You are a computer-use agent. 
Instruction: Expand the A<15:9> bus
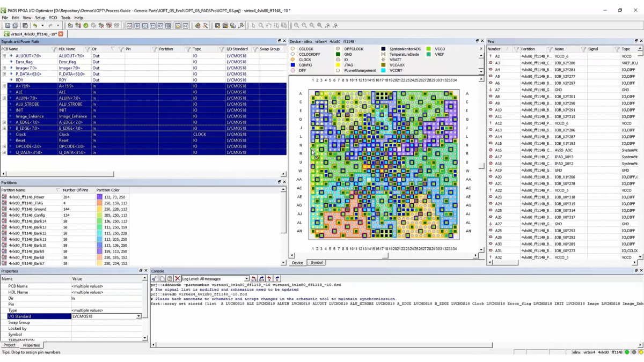click(4, 86)
